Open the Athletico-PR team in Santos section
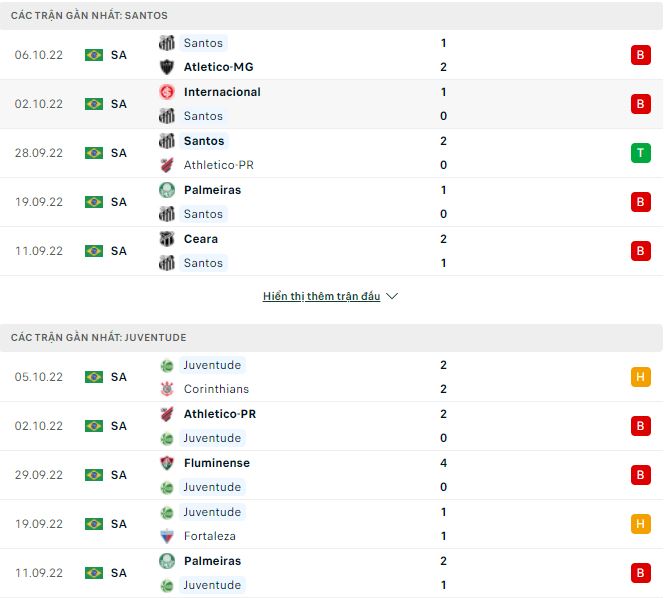The height and width of the screenshot is (598, 667). pyautogui.click(x=218, y=165)
